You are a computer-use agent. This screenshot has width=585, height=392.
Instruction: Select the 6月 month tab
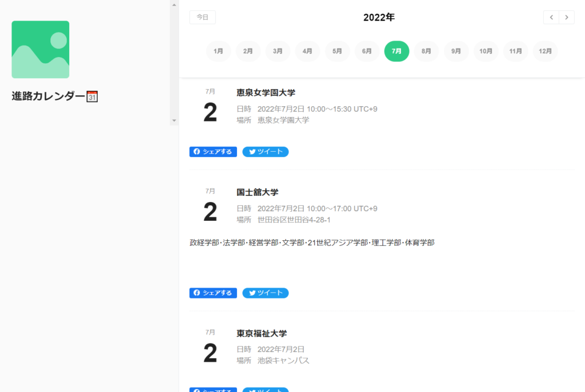pyautogui.click(x=367, y=51)
